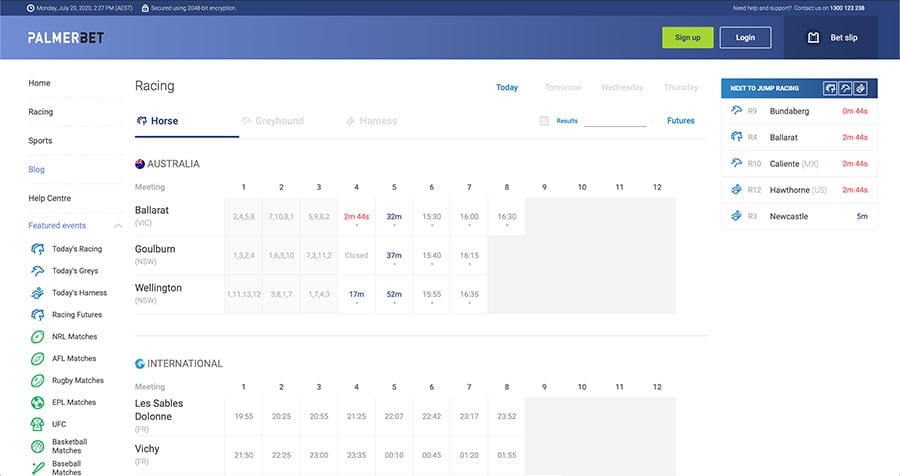Open Goulburn race 7 at 16:15
Screen dimensions: 900x476
469,256
